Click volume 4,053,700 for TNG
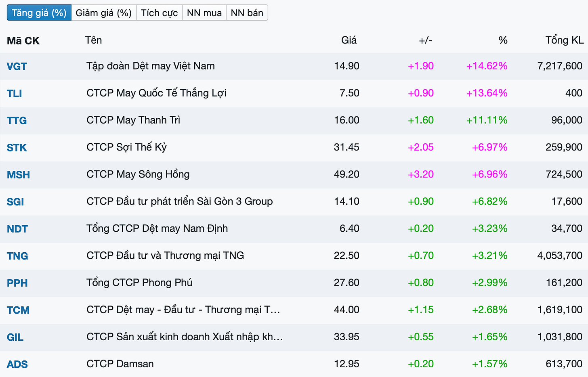The width and height of the screenshot is (588, 377). pos(560,255)
